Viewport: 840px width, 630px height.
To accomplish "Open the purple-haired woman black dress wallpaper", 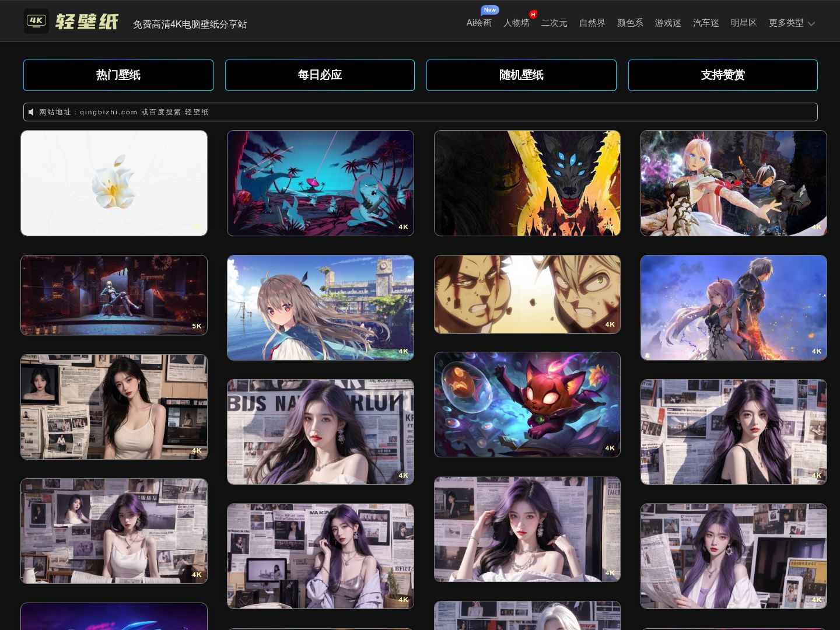I will pos(734,432).
